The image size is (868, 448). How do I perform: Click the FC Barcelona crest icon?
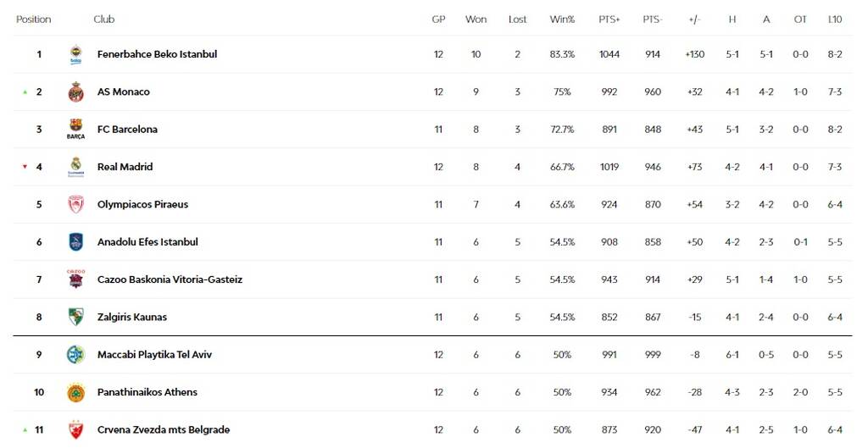(75, 130)
